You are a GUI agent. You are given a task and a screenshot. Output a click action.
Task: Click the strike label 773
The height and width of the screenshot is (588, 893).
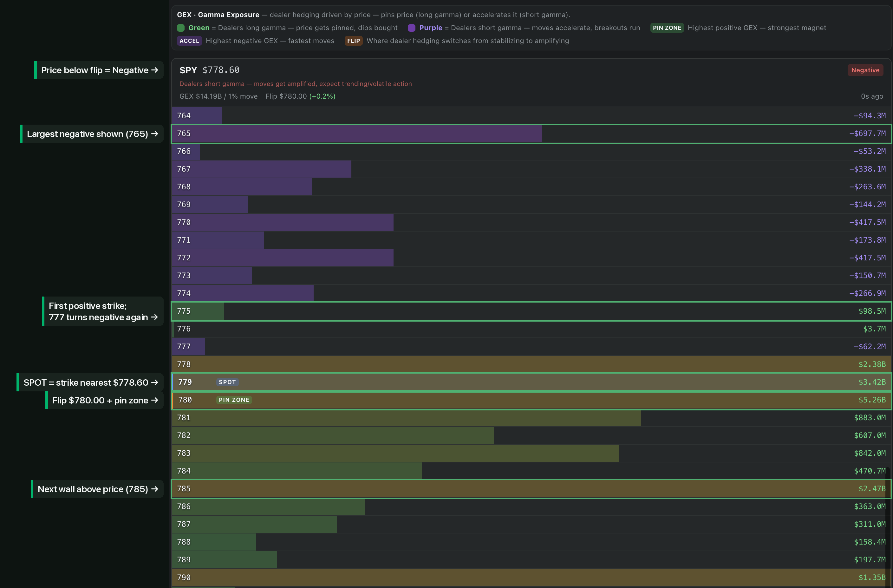click(184, 276)
